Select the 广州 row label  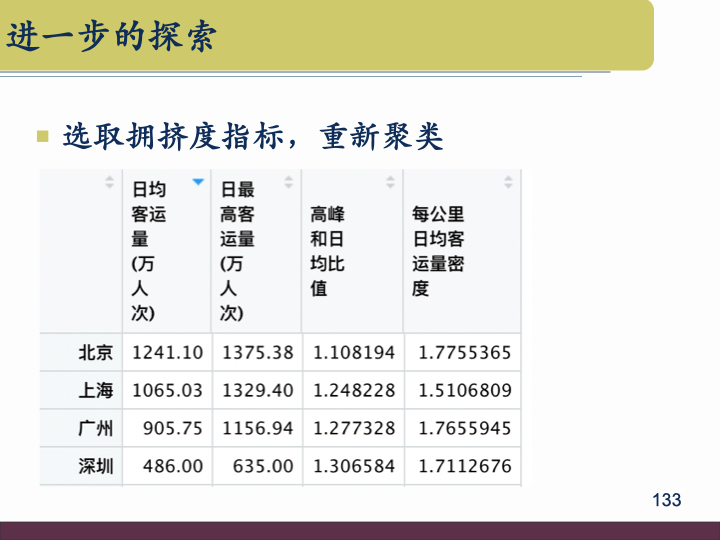coord(96,428)
